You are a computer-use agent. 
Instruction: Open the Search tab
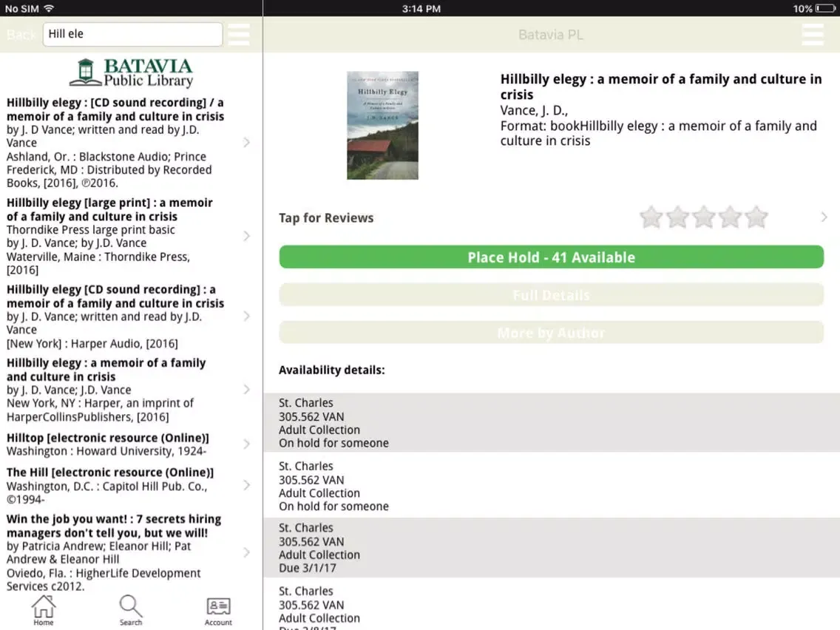point(131,609)
